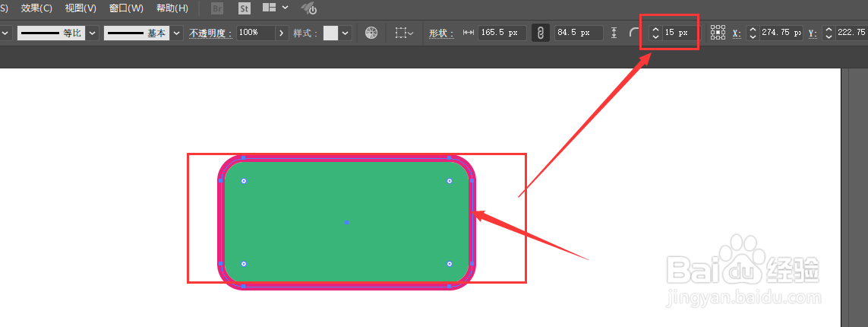Click the shape width icon
868x327 pixels.
469,33
